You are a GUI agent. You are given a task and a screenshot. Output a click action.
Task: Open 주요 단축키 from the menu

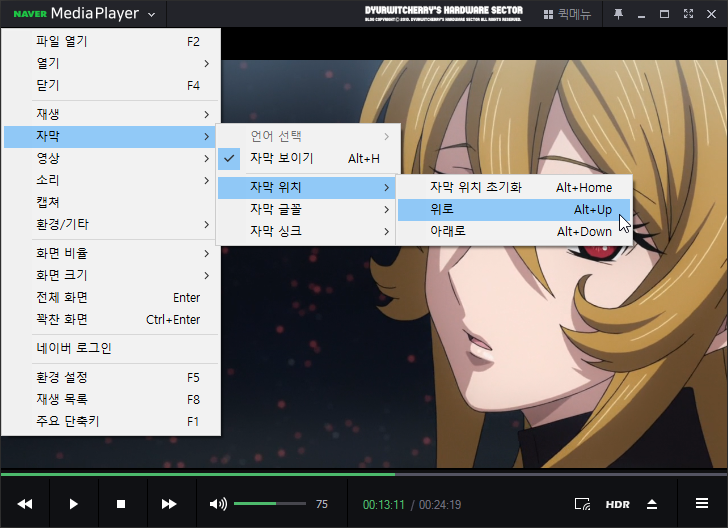coord(111,421)
